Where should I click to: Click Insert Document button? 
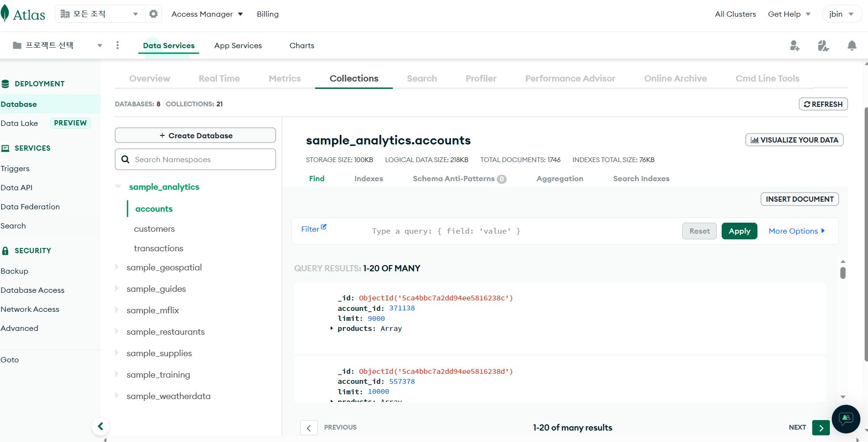point(799,199)
